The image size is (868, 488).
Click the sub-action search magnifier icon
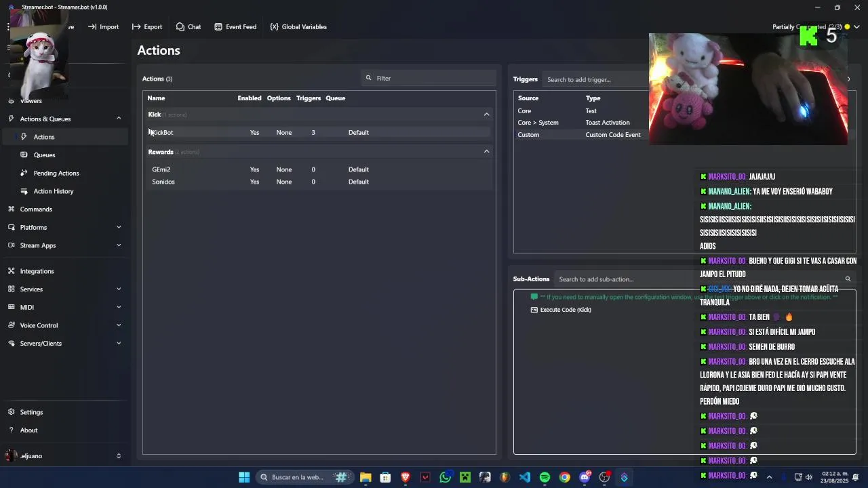tap(848, 279)
